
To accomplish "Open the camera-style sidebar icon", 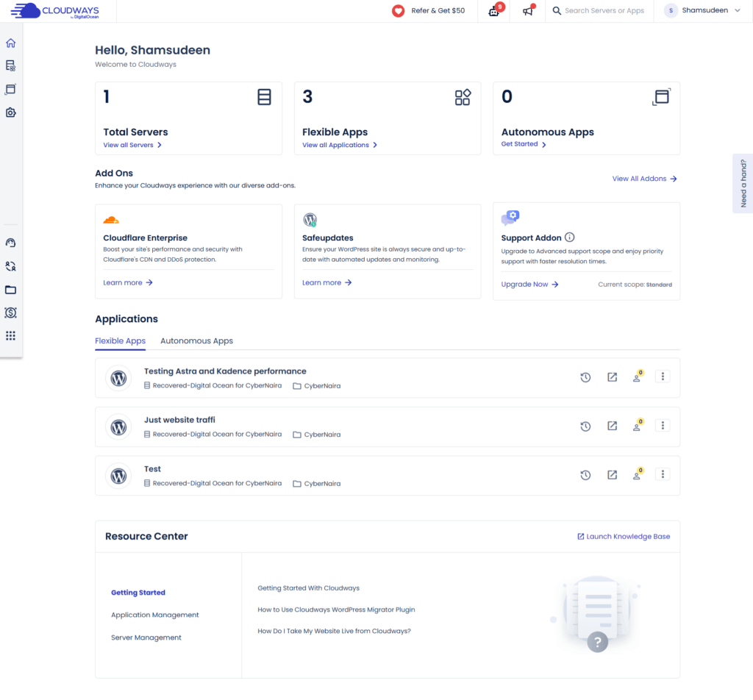I will tap(10, 113).
